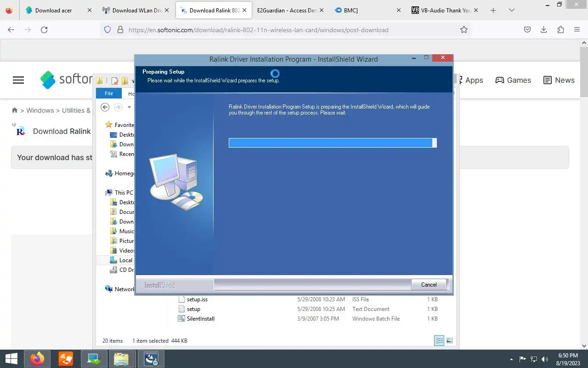588x368 pixels.
Task: Open Customize Quick Access Toolbar dropdown arrow
Action: point(133,81)
